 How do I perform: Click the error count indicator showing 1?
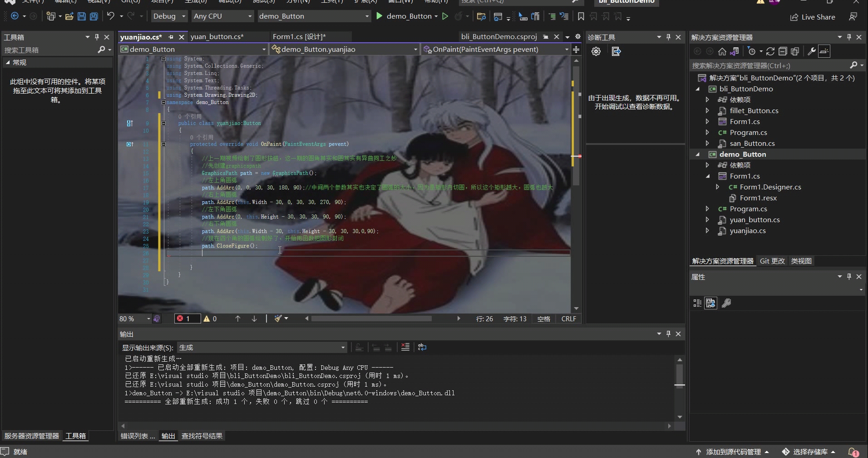coord(186,319)
